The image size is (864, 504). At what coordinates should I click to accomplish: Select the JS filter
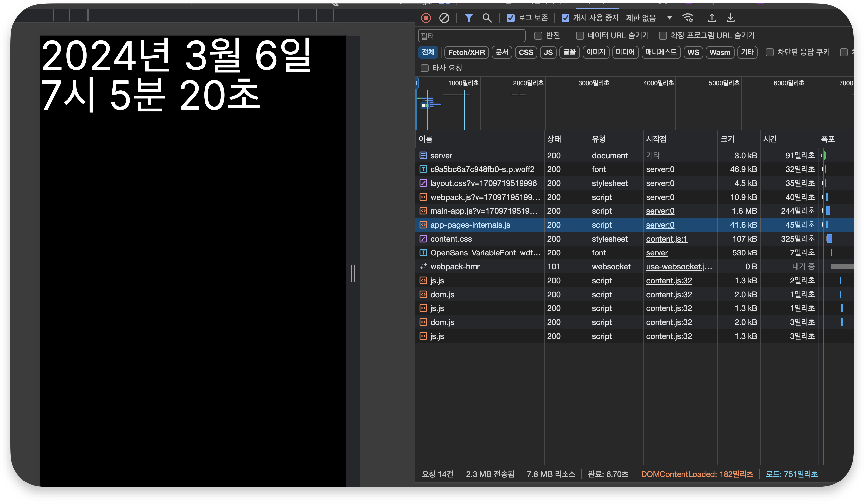pos(548,52)
